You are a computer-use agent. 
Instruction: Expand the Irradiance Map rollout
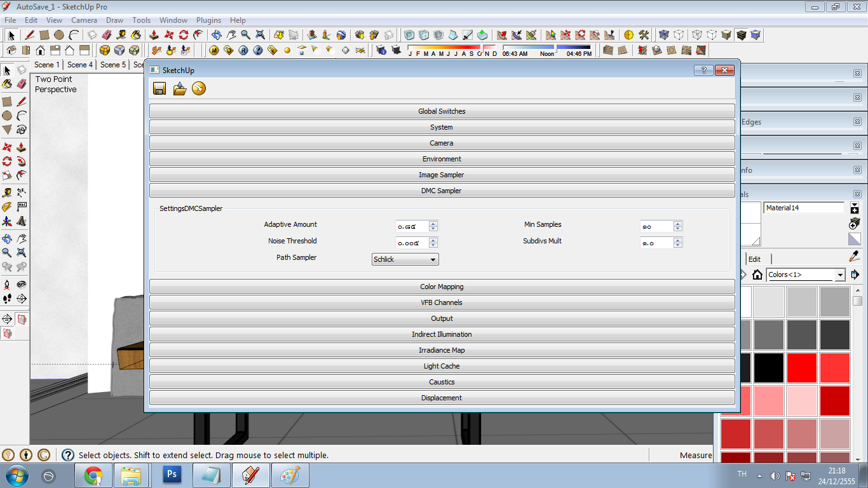(442, 350)
